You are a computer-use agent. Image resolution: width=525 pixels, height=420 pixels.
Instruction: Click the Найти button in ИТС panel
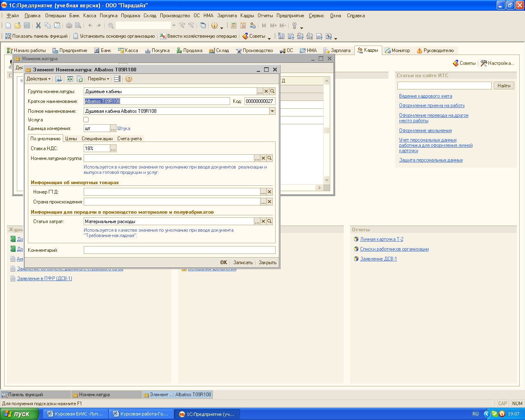point(504,85)
